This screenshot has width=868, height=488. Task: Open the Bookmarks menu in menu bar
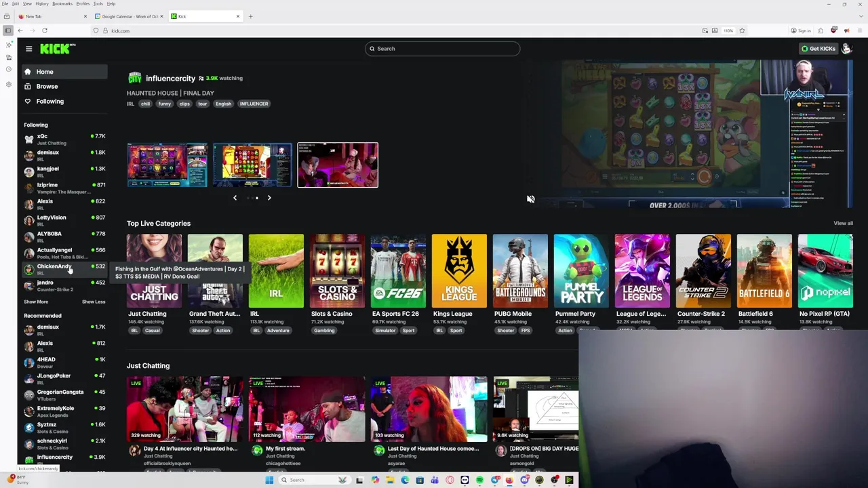pyautogui.click(x=62, y=3)
